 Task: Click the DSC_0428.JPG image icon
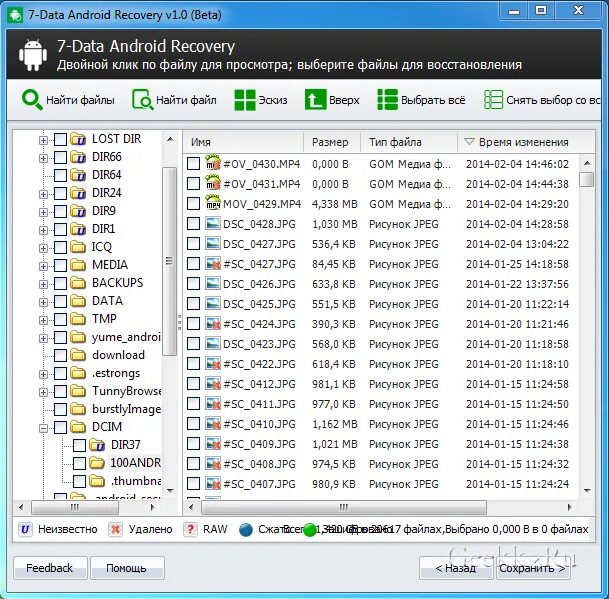point(213,224)
